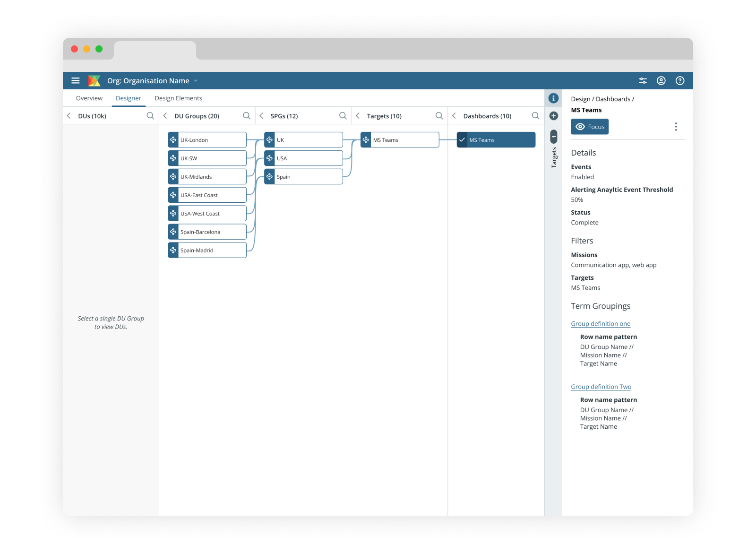Click the help question mark icon
The image size is (756, 554).
[679, 81]
